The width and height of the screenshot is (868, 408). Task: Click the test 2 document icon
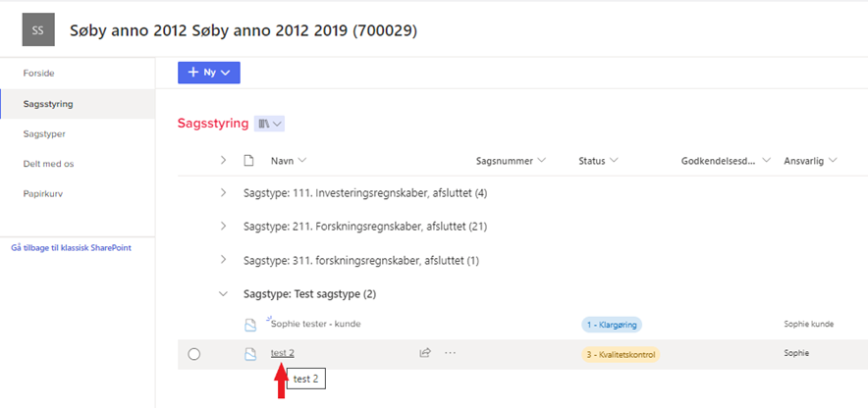coord(249,354)
